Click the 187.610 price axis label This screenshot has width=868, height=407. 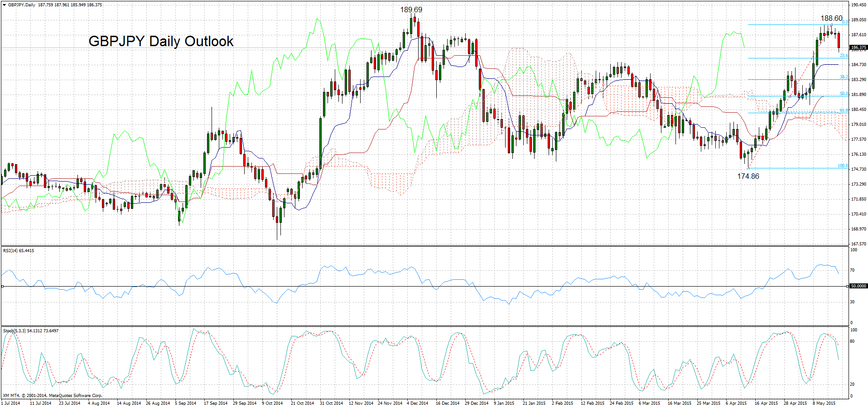coord(858,35)
